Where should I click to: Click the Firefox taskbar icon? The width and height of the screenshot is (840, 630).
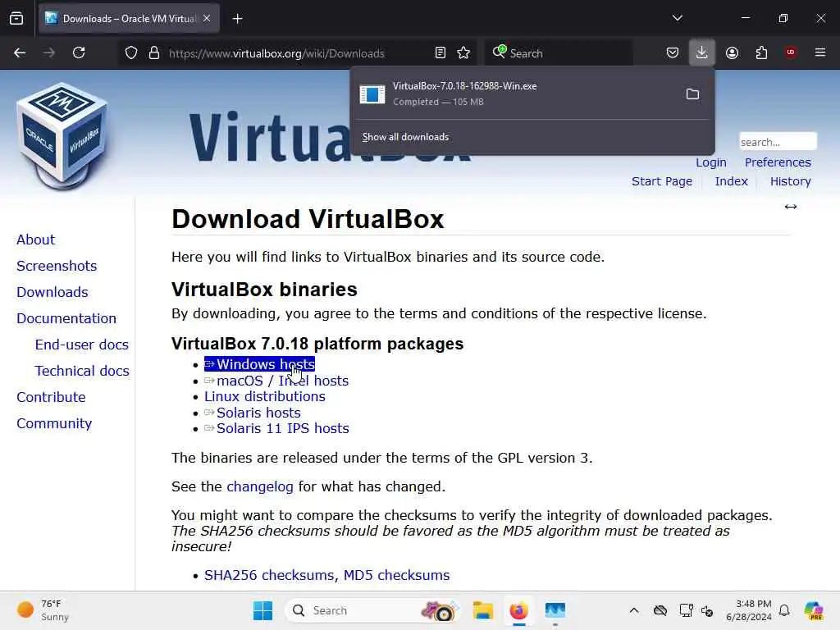click(518, 610)
